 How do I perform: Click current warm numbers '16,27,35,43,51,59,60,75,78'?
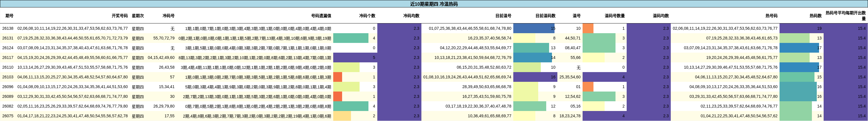point(487,96)
